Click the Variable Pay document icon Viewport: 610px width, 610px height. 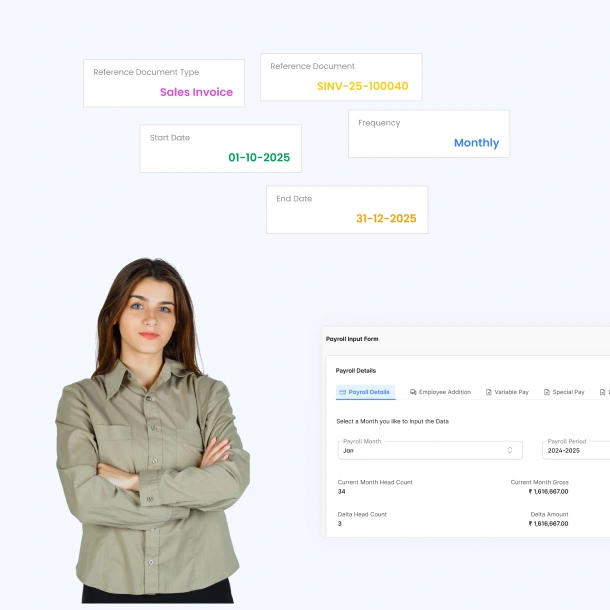pyautogui.click(x=489, y=392)
